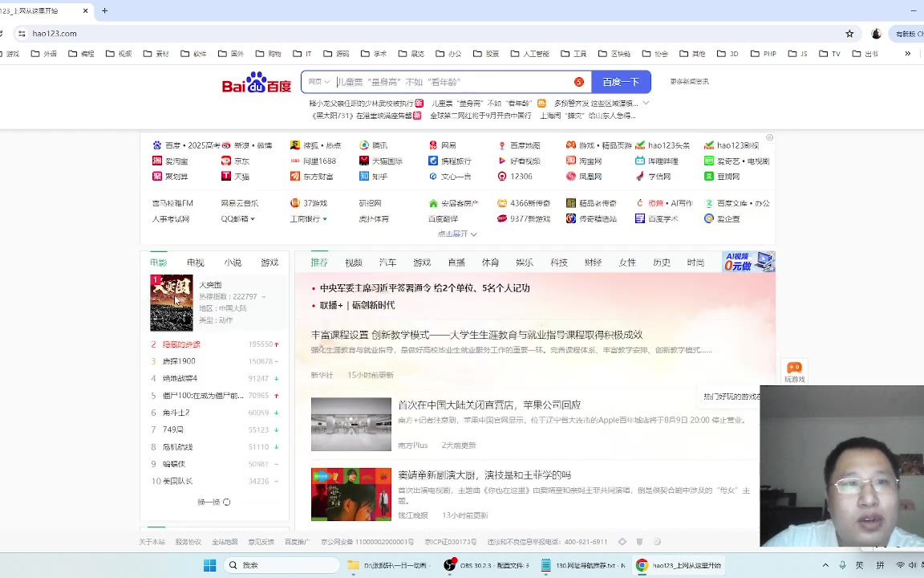The height and width of the screenshot is (578, 924).
Task: Open the 知乎 Zhihu icon
Action: click(x=364, y=176)
